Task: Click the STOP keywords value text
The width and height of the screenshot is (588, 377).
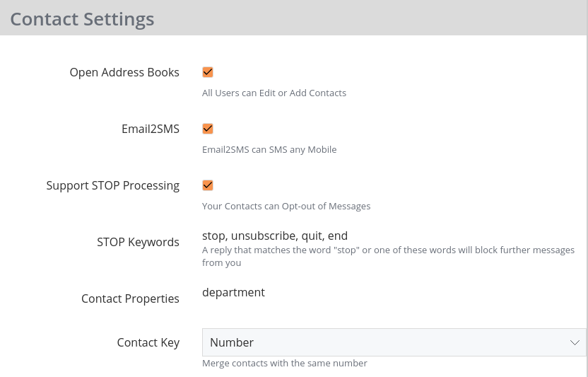Action: point(275,236)
